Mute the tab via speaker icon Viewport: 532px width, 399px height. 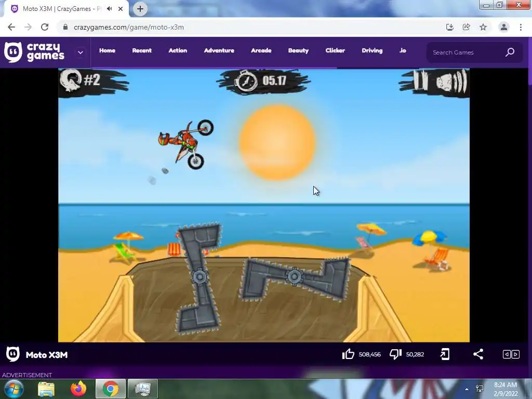(109, 9)
